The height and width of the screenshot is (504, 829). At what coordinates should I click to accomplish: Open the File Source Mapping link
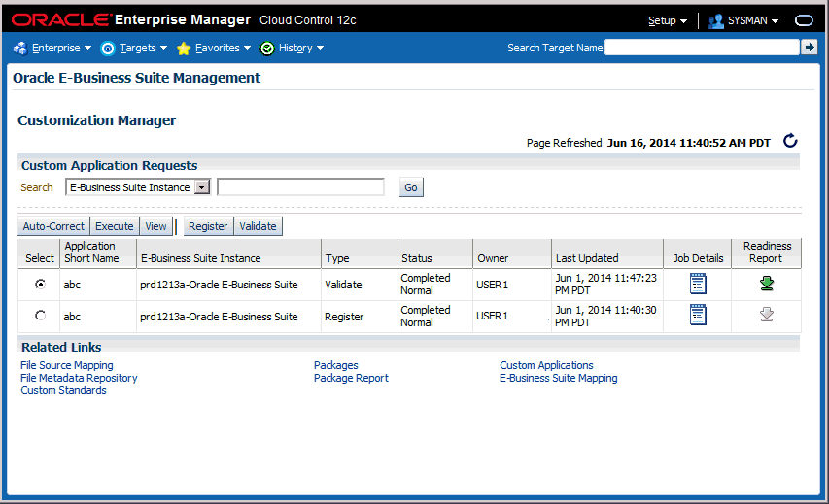[x=67, y=365]
